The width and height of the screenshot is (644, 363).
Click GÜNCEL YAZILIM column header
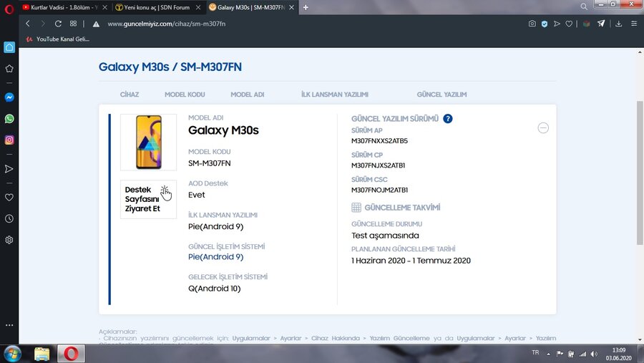pos(441,95)
